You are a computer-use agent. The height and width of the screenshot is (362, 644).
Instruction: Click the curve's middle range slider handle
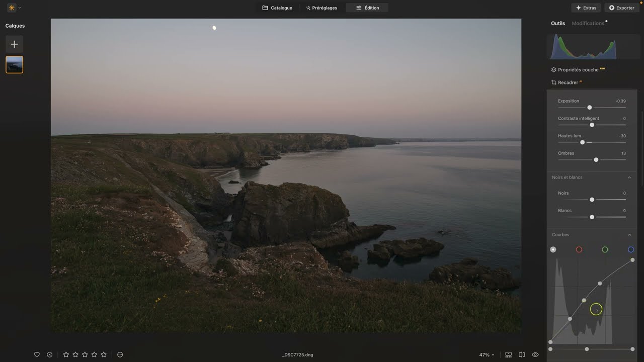click(x=587, y=349)
